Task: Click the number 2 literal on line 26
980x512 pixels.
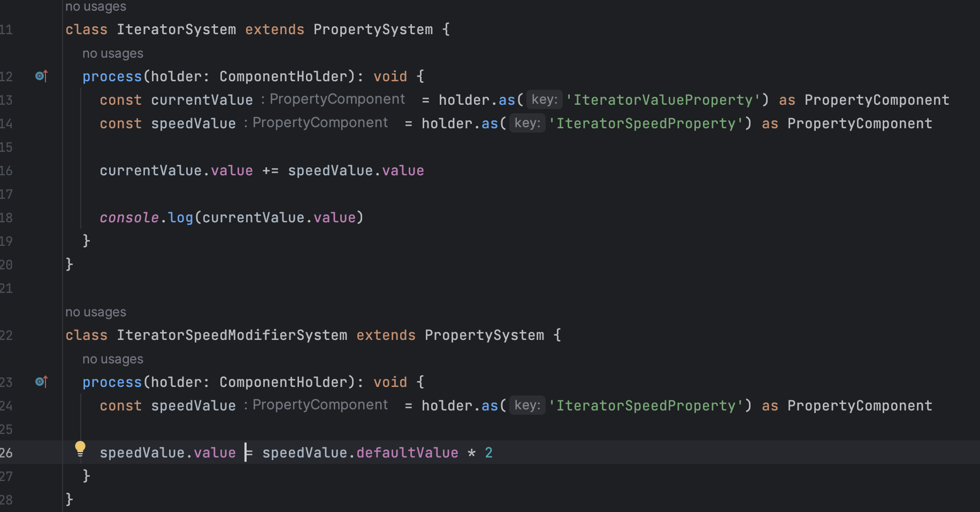Action: click(488, 453)
